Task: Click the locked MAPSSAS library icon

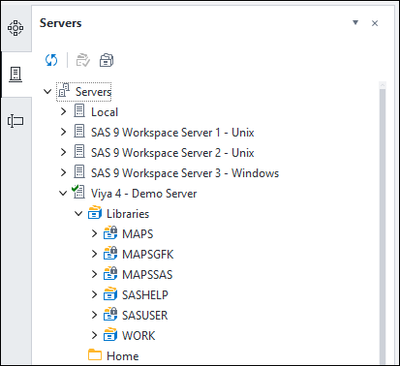Action: (x=110, y=274)
